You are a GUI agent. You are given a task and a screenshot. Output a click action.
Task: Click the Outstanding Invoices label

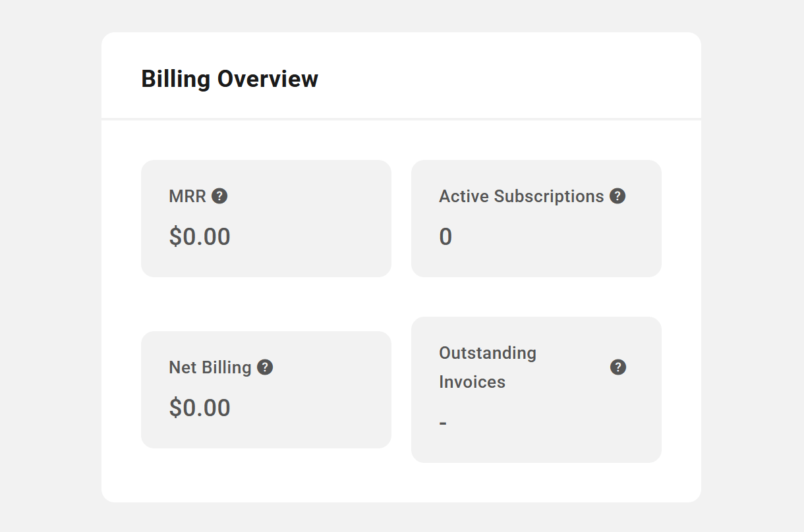(x=488, y=367)
